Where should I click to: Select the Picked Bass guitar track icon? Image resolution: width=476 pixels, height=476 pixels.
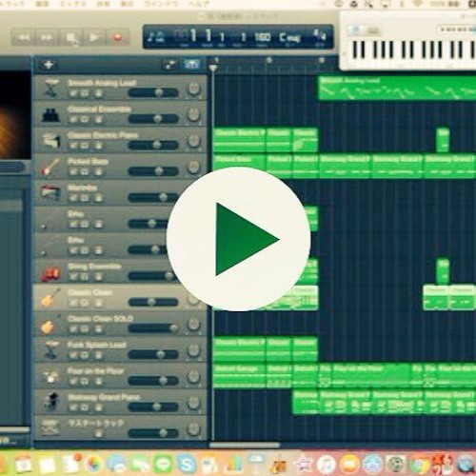50,167
